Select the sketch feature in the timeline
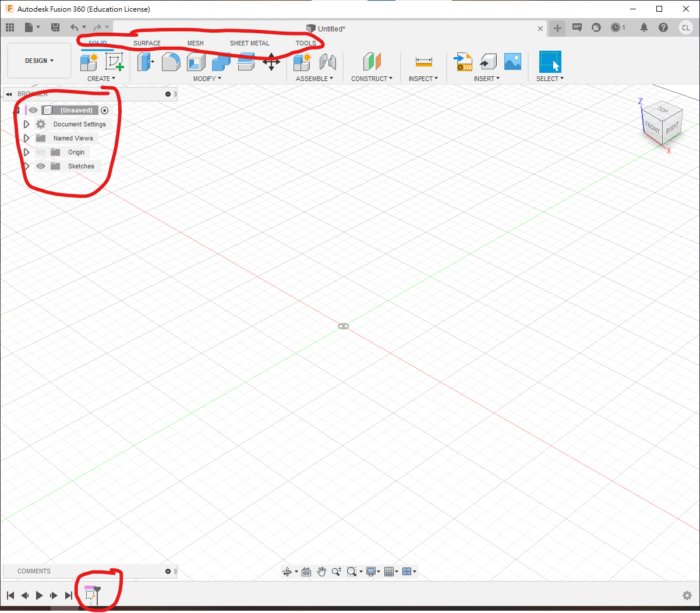Screen dimensions: 700x613 point(90,595)
